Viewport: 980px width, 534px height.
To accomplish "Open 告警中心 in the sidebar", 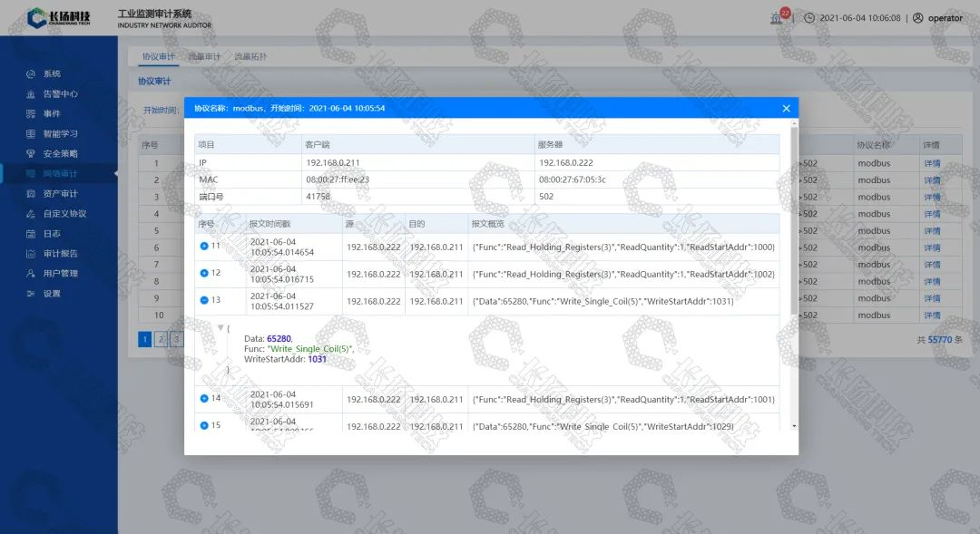I will click(x=60, y=94).
